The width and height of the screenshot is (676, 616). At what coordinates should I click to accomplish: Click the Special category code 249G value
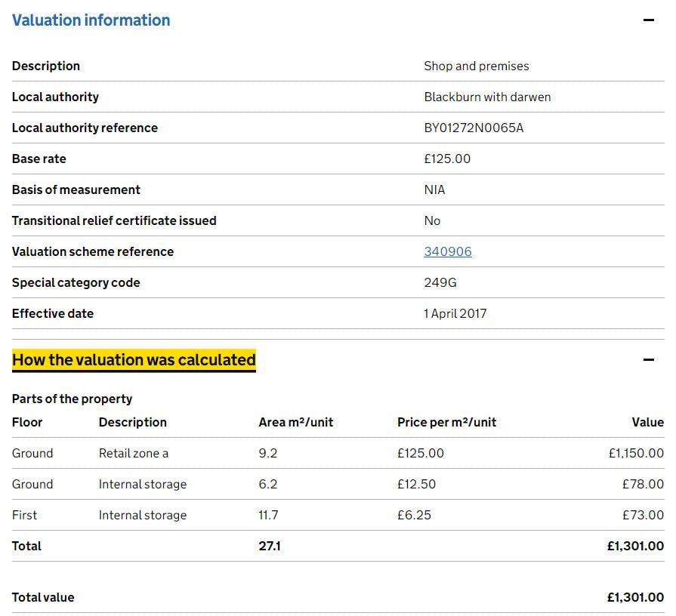pos(440,282)
